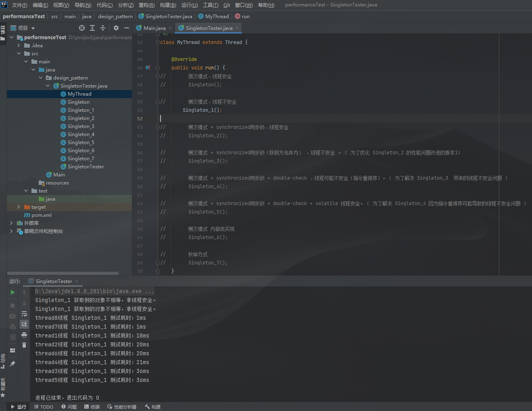Open the 终端 terminal tool window

coord(92,407)
